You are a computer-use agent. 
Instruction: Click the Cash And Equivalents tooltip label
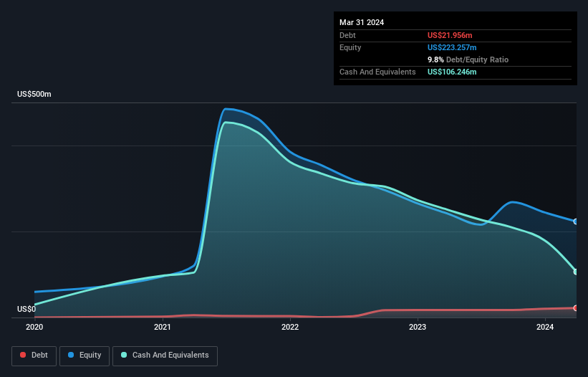(377, 72)
